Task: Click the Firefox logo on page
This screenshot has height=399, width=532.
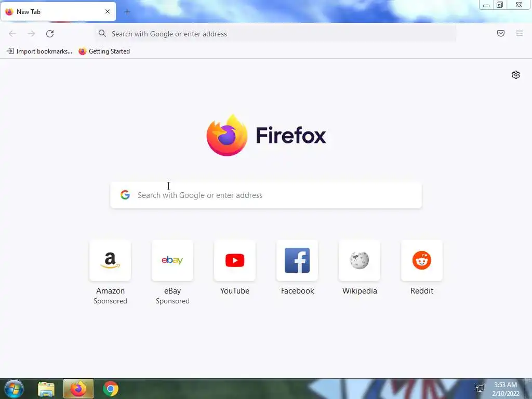Action: tap(266, 136)
